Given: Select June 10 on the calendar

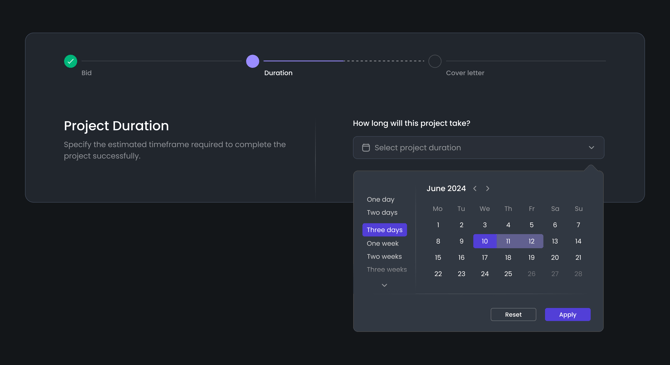Looking at the screenshot, I should click(x=485, y=241).
